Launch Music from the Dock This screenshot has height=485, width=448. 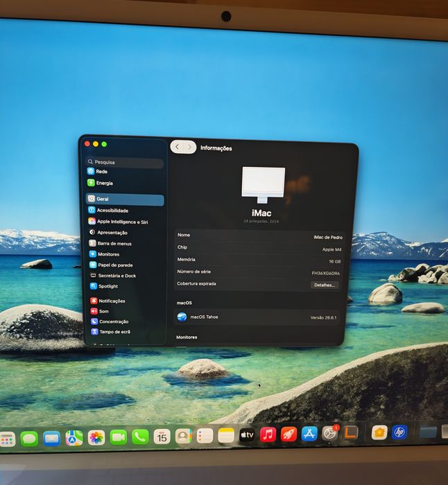[x=268, y=434]
